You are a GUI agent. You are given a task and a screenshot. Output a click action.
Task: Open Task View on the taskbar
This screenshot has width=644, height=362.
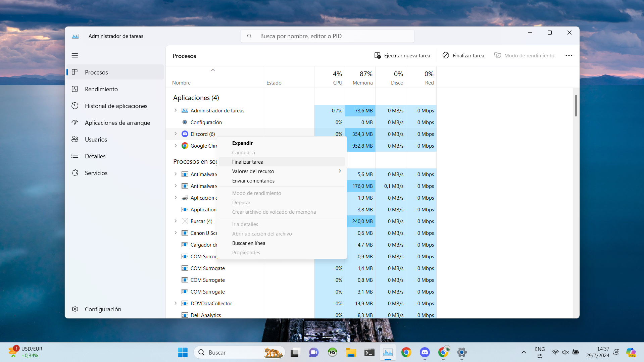coord(295,352)
